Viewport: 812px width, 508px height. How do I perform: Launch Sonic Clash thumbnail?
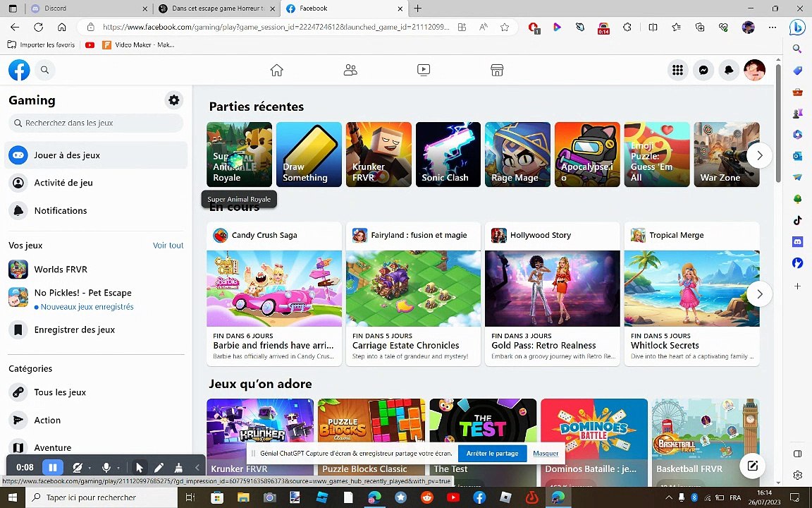coord(448,155)
